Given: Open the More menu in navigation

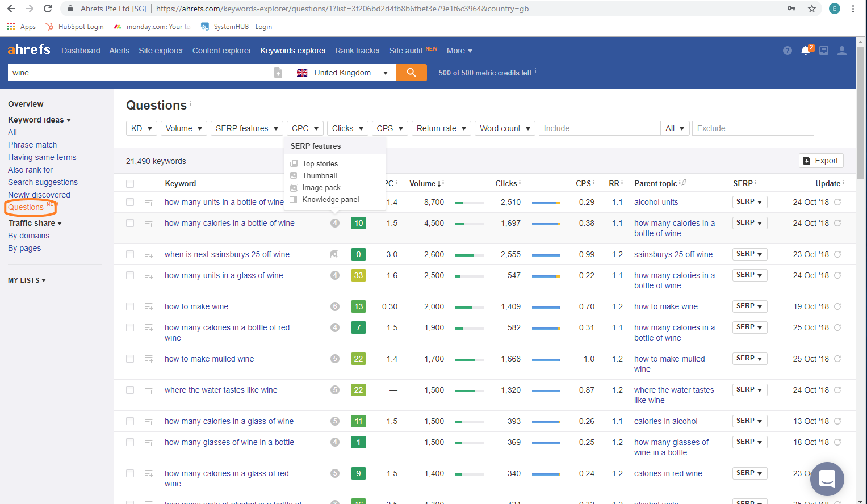Looking at the screenshot, I should tap(459, 51).
